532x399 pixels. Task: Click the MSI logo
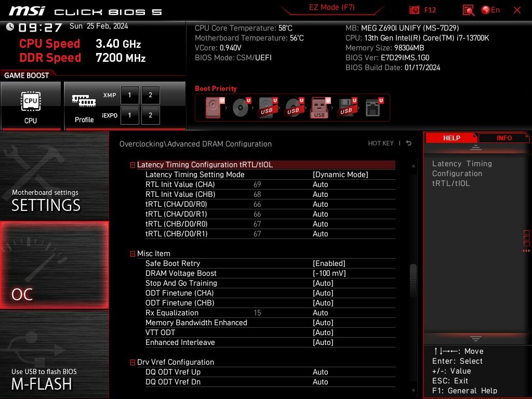point(27,11)
